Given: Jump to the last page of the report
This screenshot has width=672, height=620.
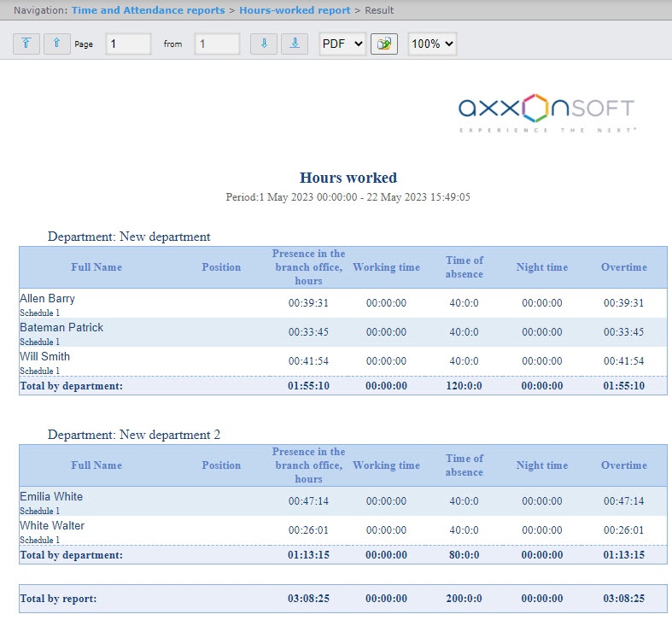Looking at the screenshot, I should click(x=295, y=44).
